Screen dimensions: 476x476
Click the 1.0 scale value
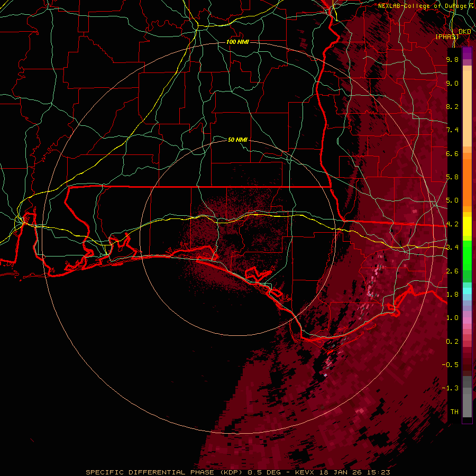click(452, 318)
